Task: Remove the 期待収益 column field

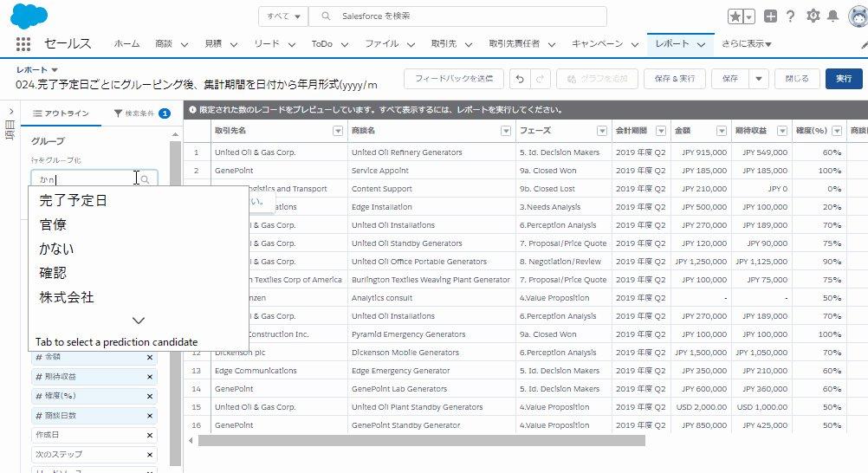Action: click(x=150, y=377)
